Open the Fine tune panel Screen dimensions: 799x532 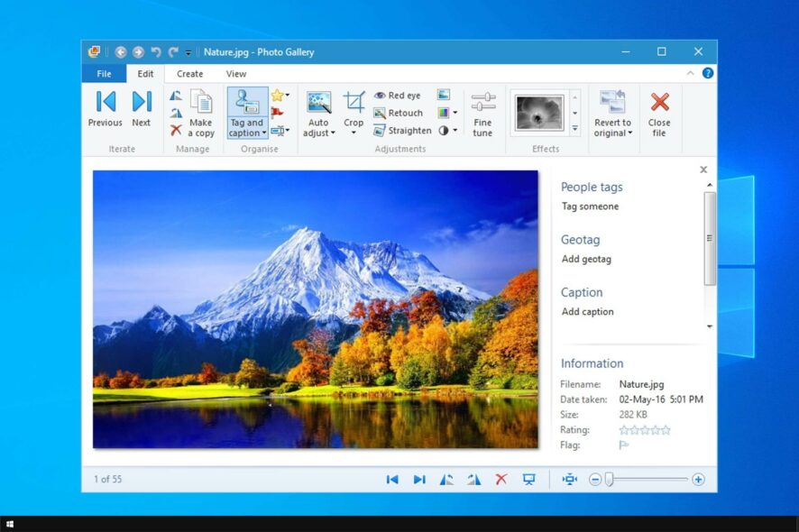482,115
